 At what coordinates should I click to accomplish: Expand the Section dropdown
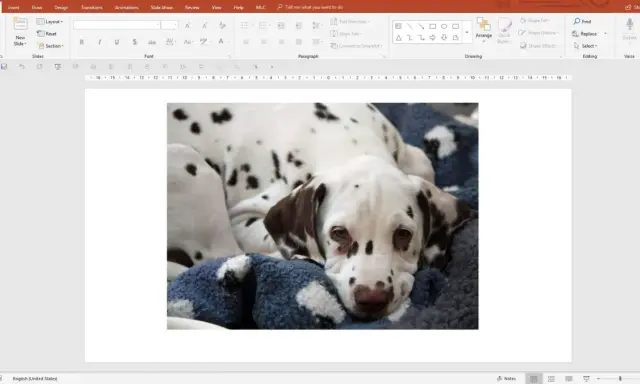coord(51,46)
